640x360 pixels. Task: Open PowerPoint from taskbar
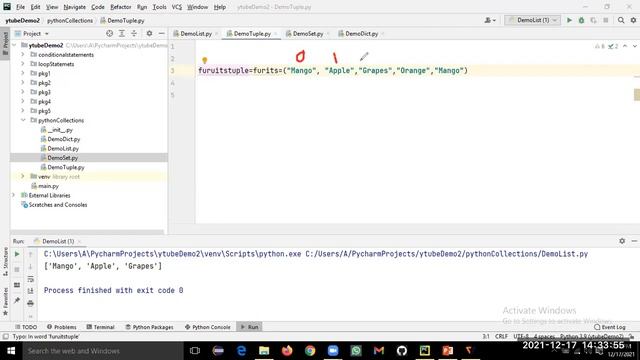[447, 351]
